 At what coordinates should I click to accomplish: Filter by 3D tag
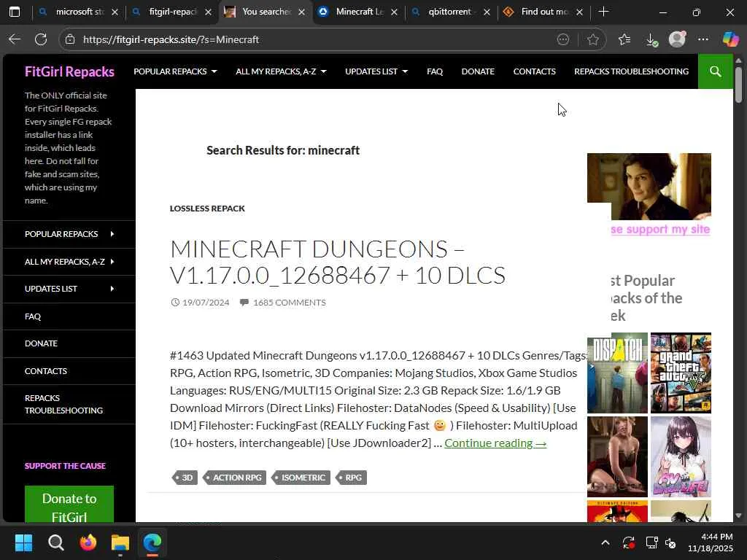pos(186,478)
